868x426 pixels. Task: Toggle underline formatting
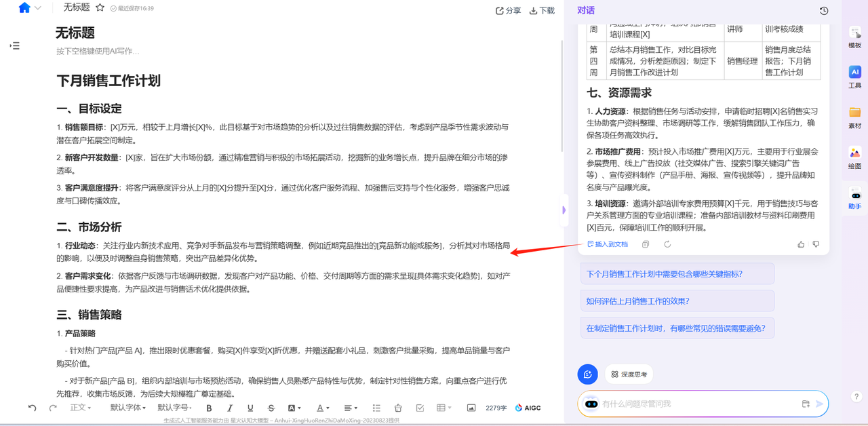click(250, 408)
